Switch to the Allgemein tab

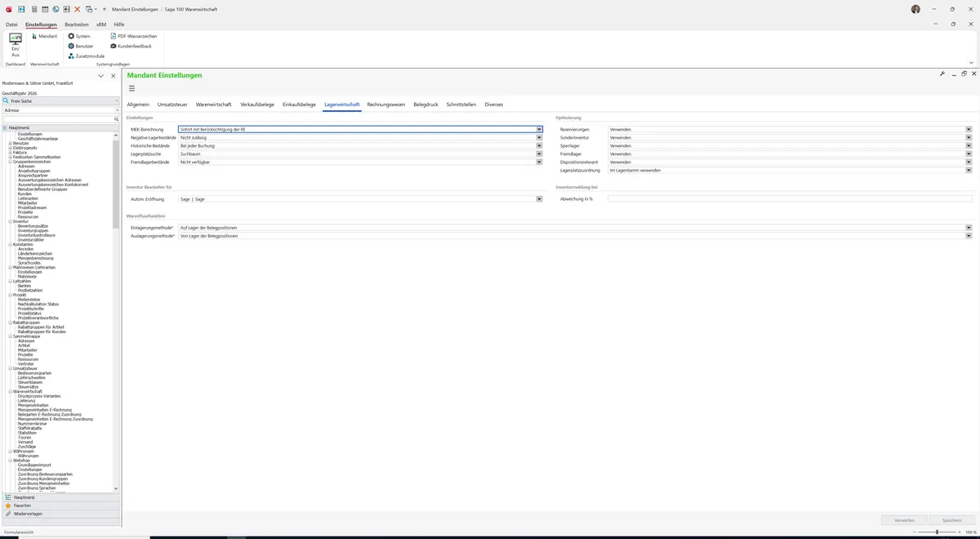[x=138, y=105]
